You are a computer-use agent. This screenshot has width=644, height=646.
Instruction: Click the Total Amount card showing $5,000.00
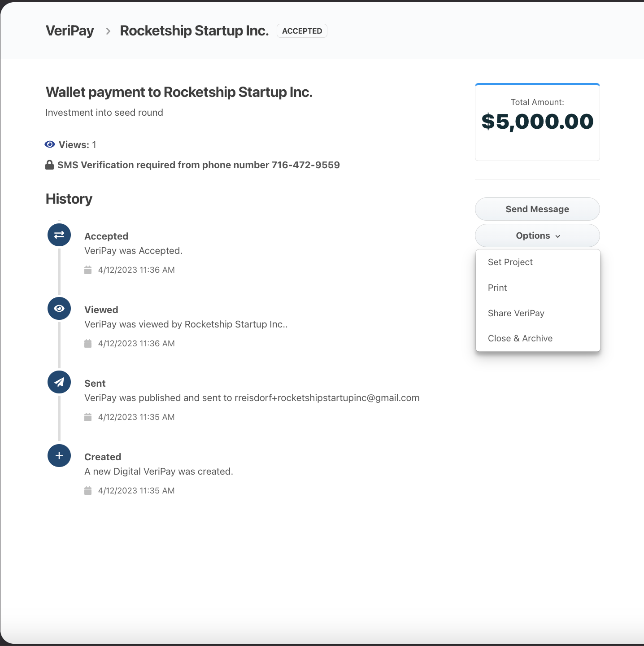pyautogui.click(x=537, y=122)
